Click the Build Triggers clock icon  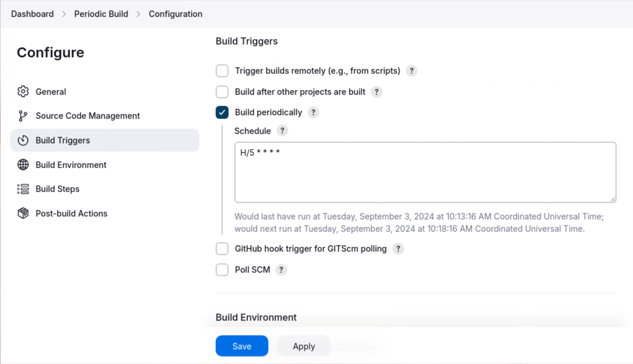pyautogui.click(x=23, y=140)
